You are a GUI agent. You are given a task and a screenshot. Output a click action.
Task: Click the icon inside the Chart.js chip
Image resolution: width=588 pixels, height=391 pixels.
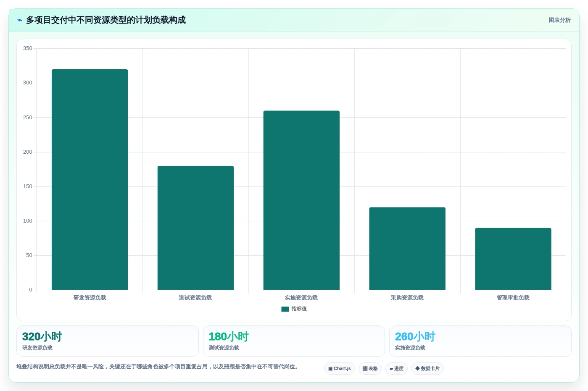[330, 369]
